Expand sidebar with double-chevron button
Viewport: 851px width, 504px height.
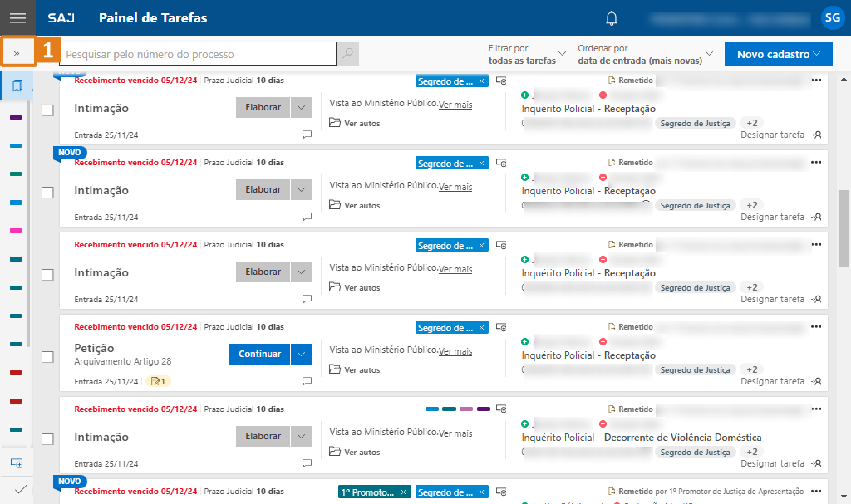coord(17,54)
